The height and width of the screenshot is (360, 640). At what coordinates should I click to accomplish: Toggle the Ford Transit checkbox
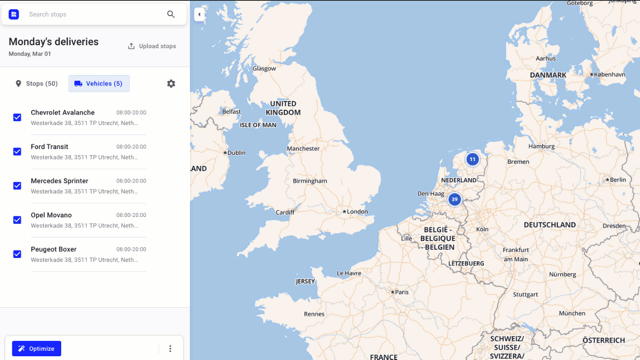click(x=17, y=152)
